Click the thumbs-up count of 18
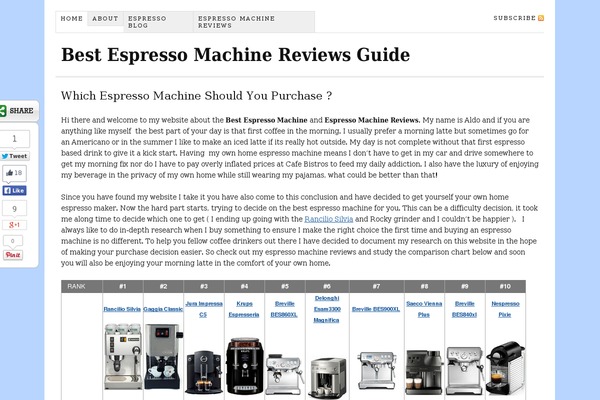Screen dimensions: 600x400 pyautogui.click(x=14, y=173)
